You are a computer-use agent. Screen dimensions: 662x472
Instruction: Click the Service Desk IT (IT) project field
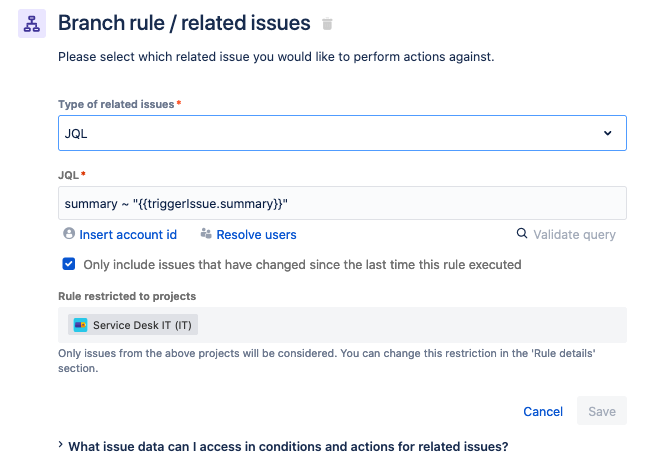click(x=342, y=325)
